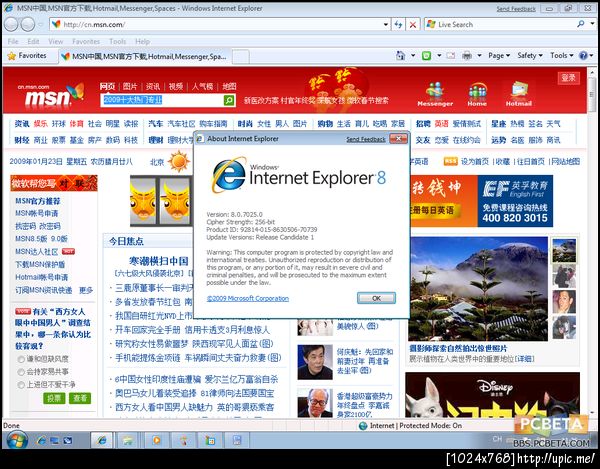Click the Home toolbar icon

[400, 56]
